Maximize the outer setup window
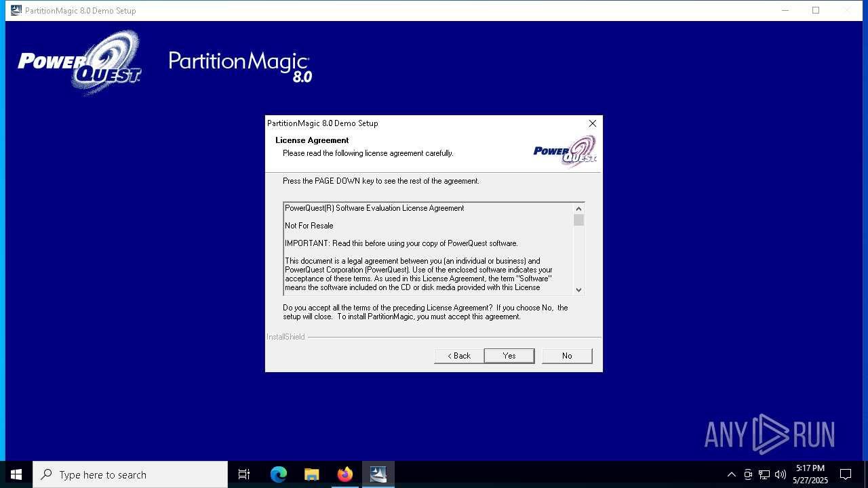 [x=816, y=10]
